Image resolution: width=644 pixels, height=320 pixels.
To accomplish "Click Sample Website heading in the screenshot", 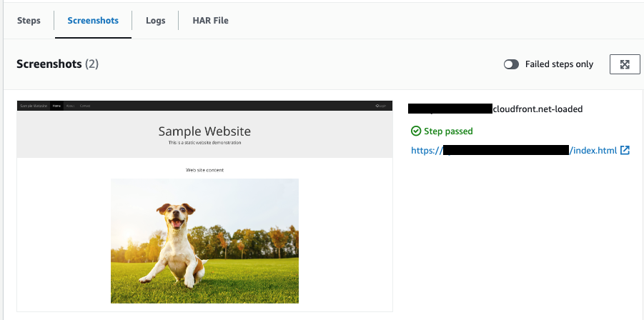I will pos(204,131).
